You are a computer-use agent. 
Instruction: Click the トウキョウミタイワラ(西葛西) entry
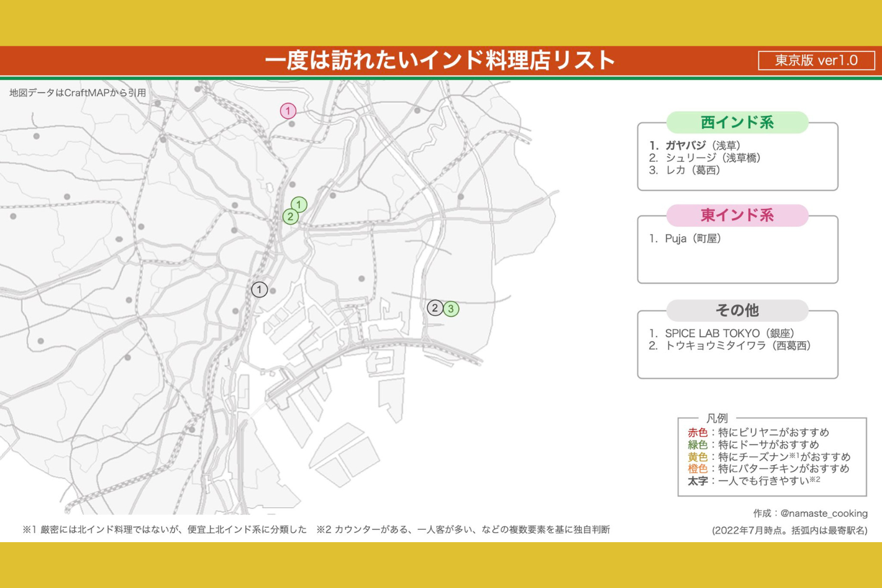(737, 345)
